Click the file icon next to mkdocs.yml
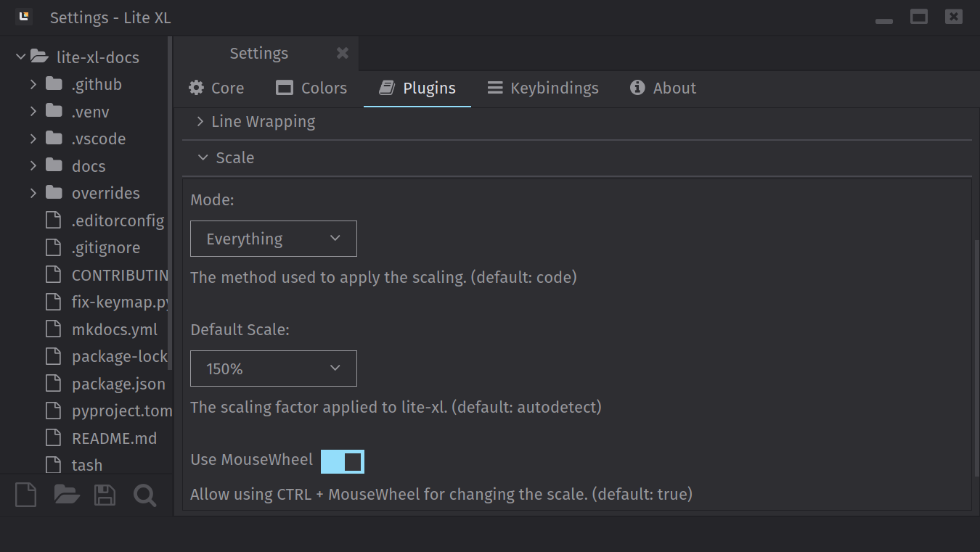The image size is (980, 552). coord(52,329)
